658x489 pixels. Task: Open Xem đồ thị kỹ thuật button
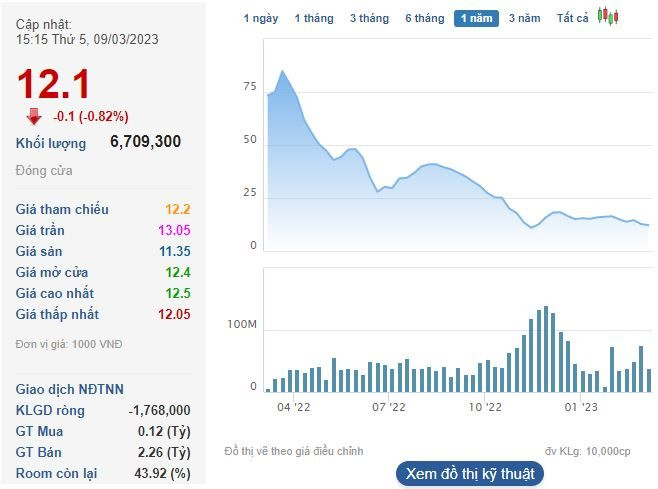(x=469, y=473)
